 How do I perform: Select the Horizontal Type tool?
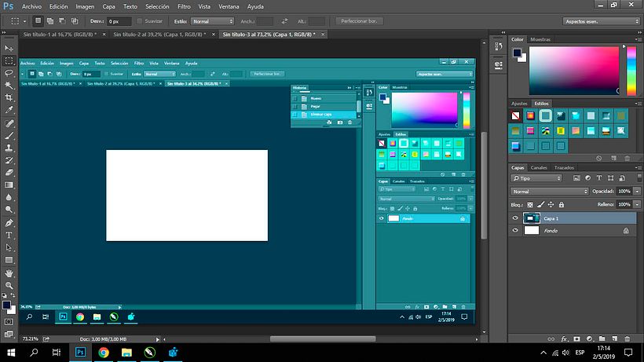[9, 235]
